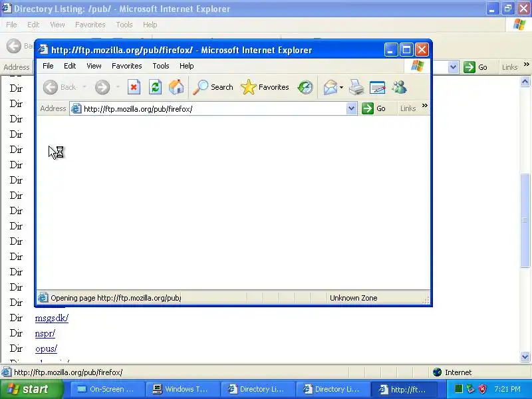Screen dimensions: 532x399
Task: Click the 7:21 PM clock in tray
Action: (507, 389)
